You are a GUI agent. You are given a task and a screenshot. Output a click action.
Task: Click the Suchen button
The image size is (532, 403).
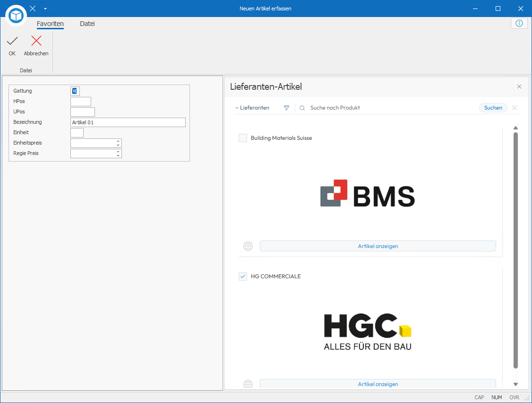tap(493, 108)
